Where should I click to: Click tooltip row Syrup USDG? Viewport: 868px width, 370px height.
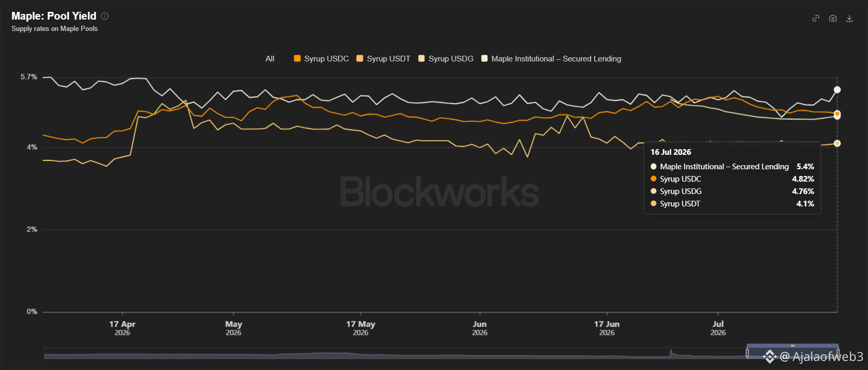(732, 191)
